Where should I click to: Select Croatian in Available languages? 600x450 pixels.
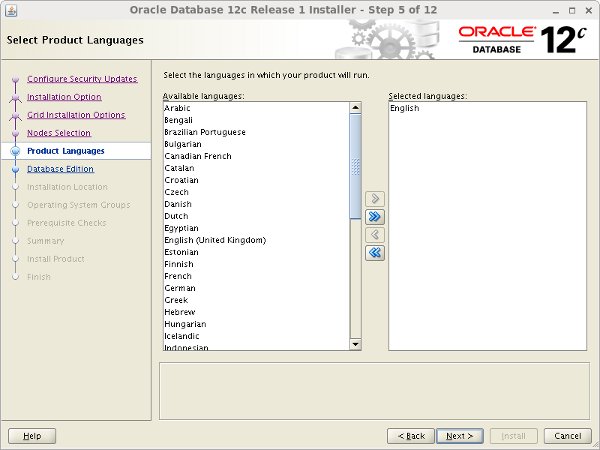256,180
